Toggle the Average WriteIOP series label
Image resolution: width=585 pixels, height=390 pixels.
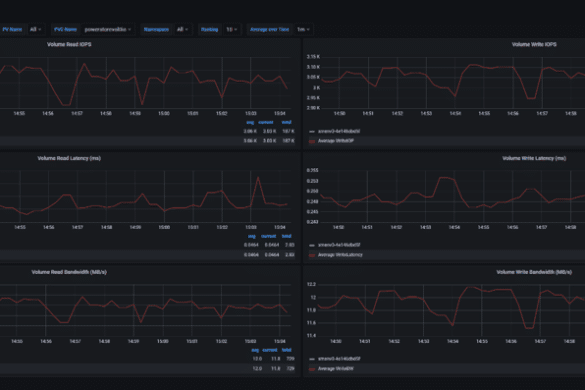pyautogui.click(x=336, y=141)
